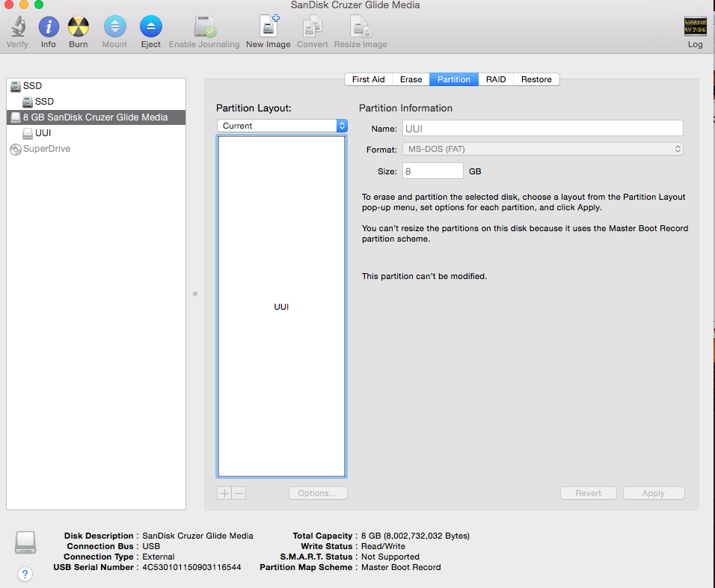Click the Revert button
Viewport: 715px width, 588px height.
pyautogui.click(x=589, y=493)
